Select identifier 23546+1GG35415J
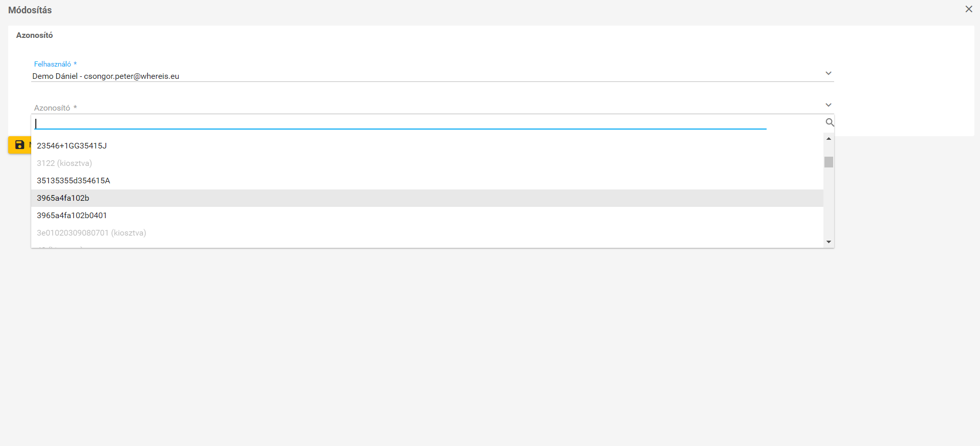 (72, 146)
